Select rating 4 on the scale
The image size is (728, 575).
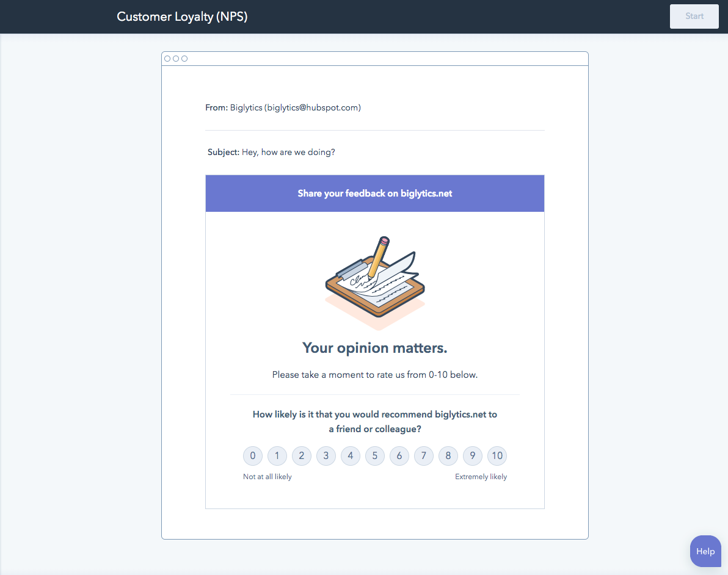point(351,456)
